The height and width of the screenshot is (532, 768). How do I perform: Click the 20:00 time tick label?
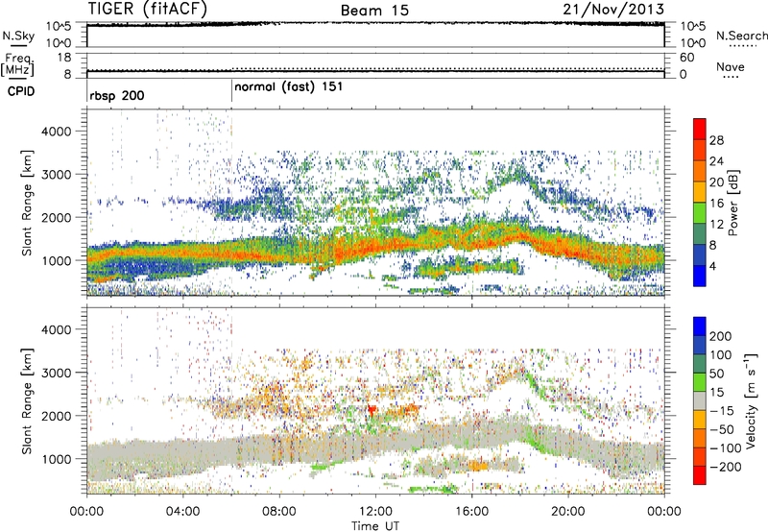tap(568, 512)
